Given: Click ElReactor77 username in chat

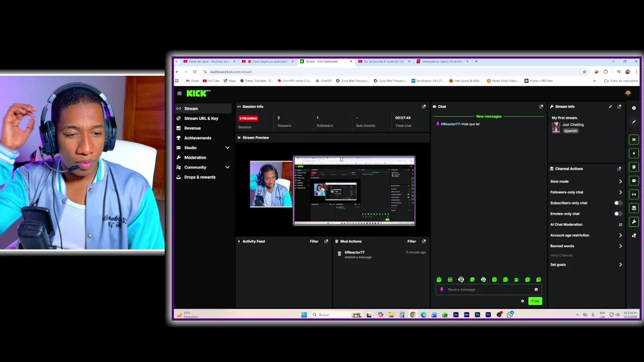Looking at the screenshot, I should (450, 124).
